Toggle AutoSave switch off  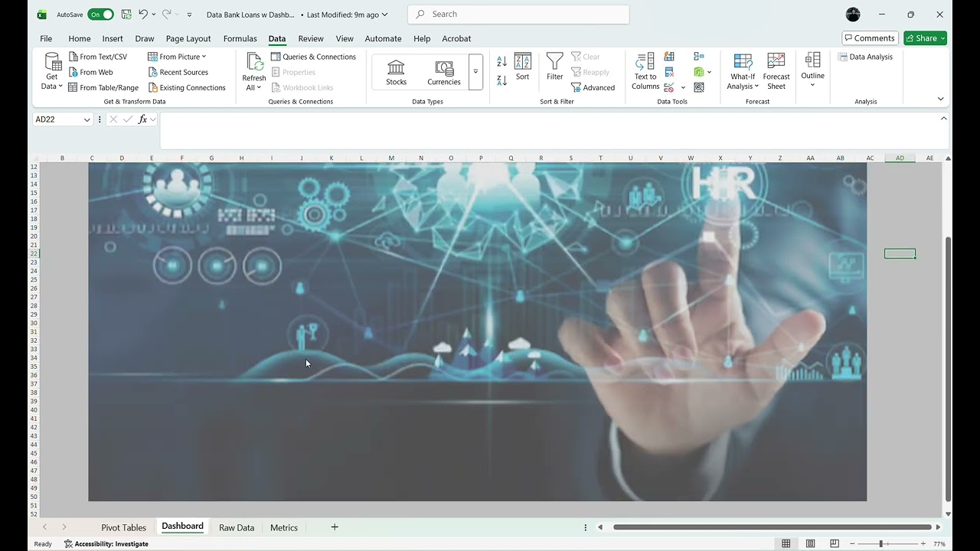[100, 15]
